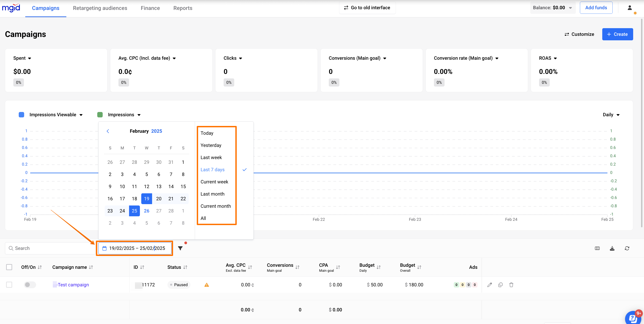Edit Test campaign with pencil icon
Screen dimensions: 644x324
pyautogui.click(x=489, y=285)
